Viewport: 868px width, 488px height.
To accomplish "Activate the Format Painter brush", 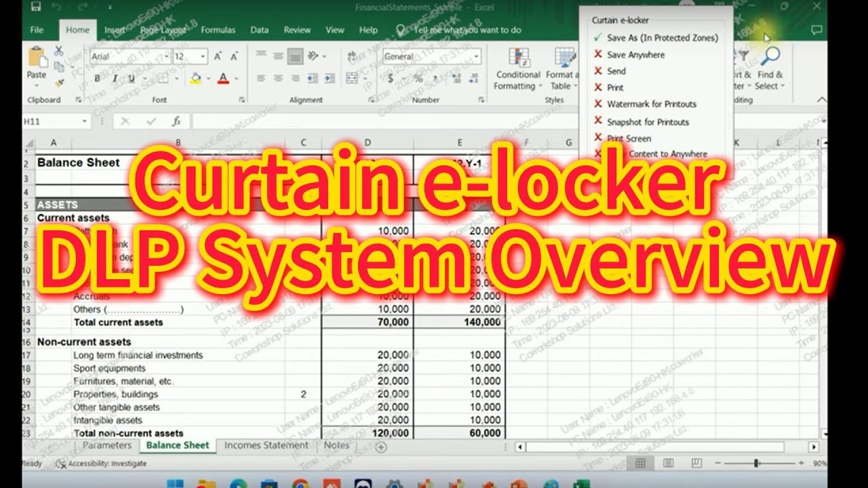I will coord(59,83).
